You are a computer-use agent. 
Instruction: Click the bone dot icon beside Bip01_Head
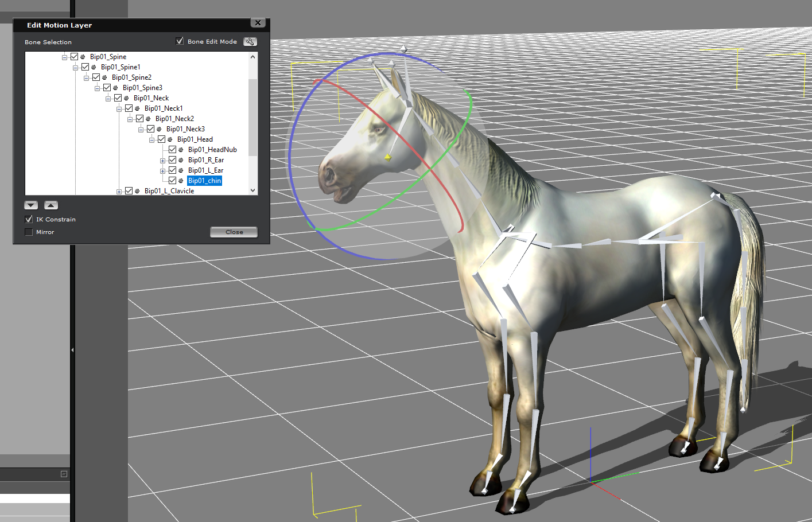[x=170, y=139]
